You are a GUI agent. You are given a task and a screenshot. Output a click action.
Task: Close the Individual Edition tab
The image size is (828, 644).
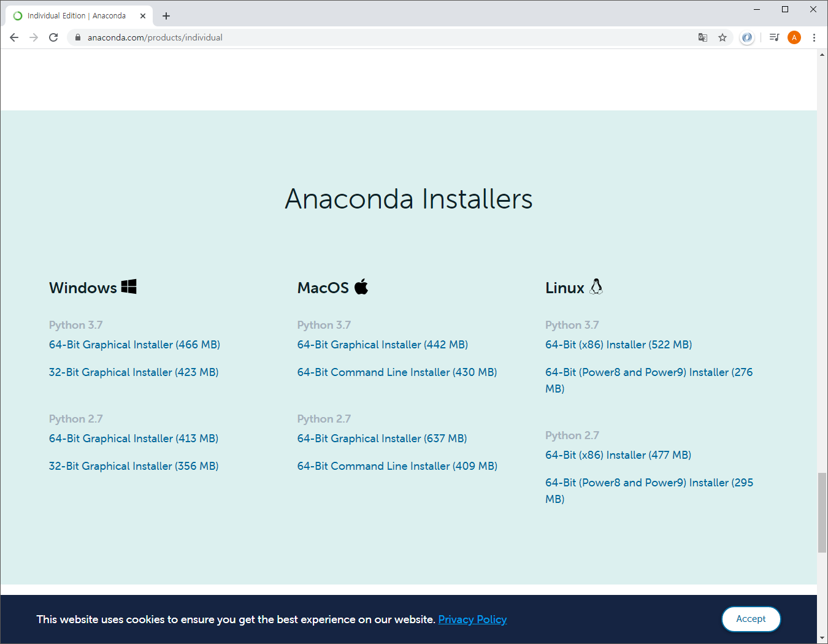click(143, 16)
